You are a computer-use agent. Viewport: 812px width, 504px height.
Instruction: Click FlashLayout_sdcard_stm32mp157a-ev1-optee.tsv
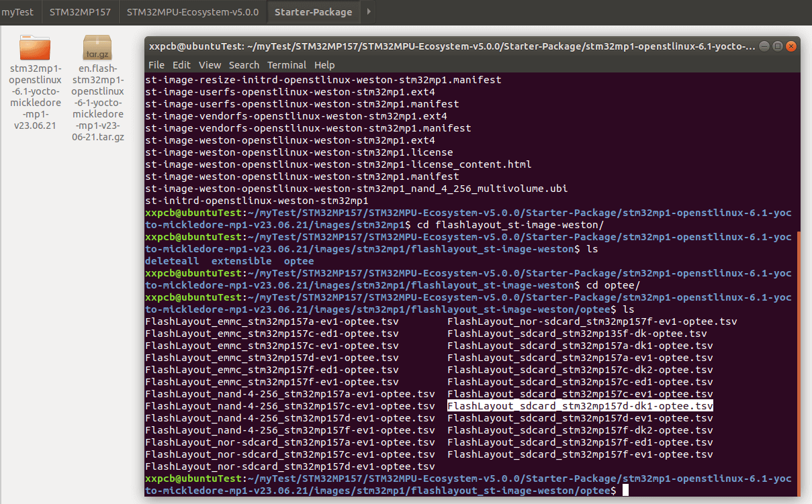tap(580, 358)
